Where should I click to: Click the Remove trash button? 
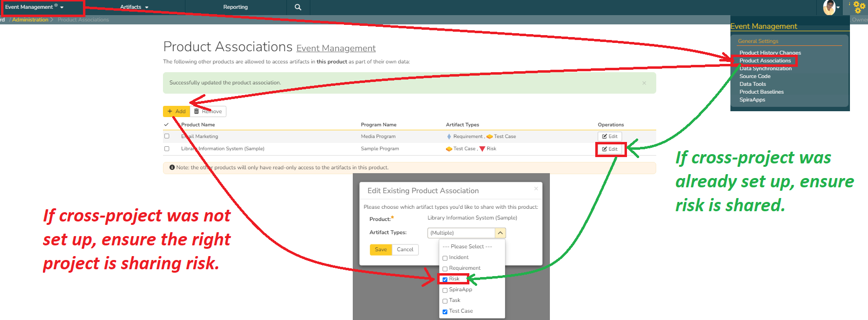(208, 112)
